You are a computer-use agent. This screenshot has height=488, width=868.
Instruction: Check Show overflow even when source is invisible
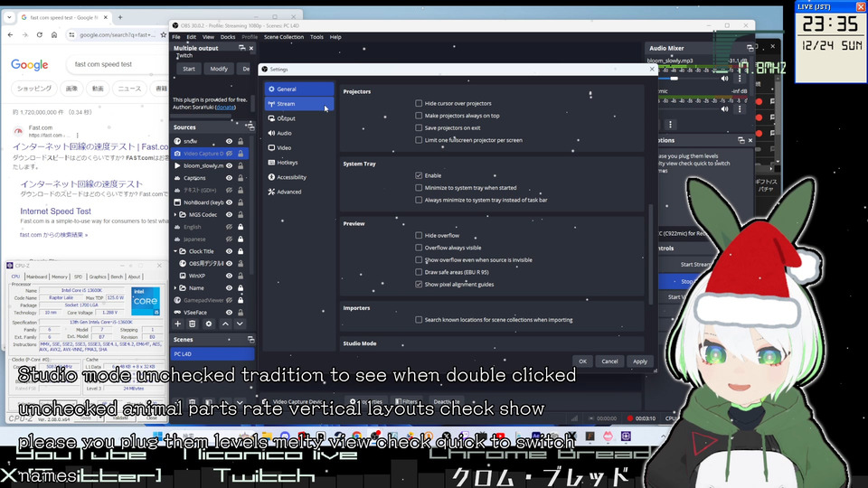[x=419, y=259]
